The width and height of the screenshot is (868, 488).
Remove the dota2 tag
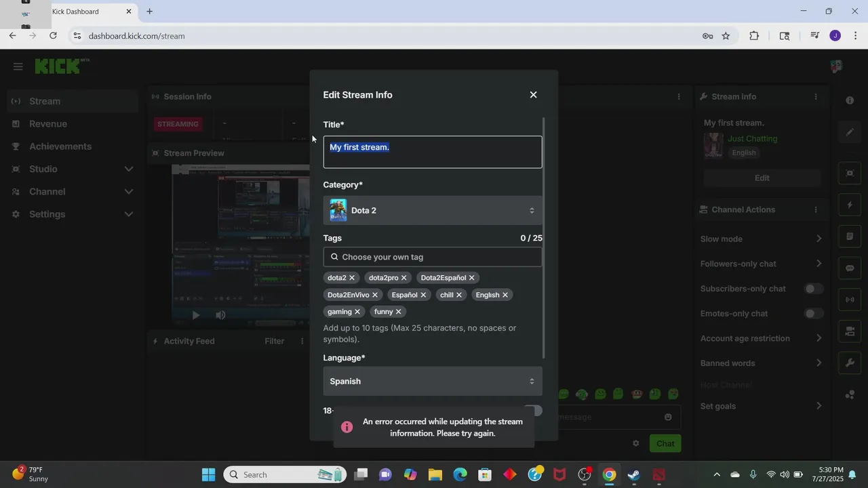coord(352,278)
